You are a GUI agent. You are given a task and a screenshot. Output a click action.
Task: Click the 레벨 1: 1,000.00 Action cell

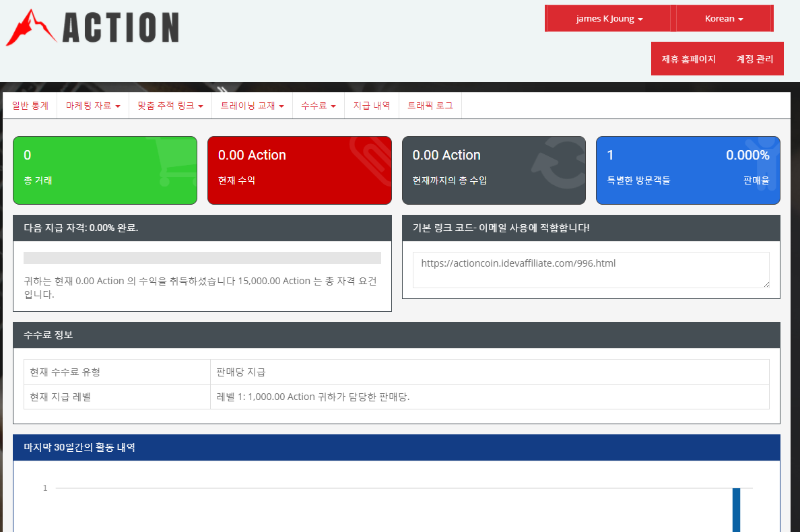tap(490, 397)
